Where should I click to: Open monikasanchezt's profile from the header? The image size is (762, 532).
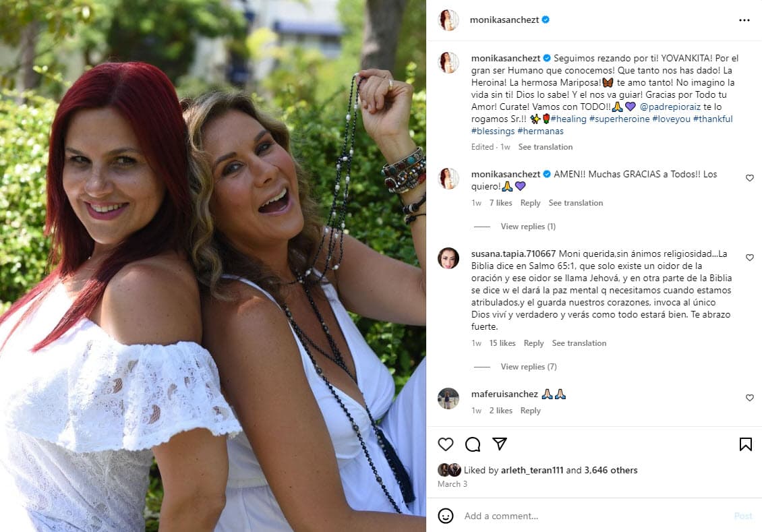coord(504,20)
